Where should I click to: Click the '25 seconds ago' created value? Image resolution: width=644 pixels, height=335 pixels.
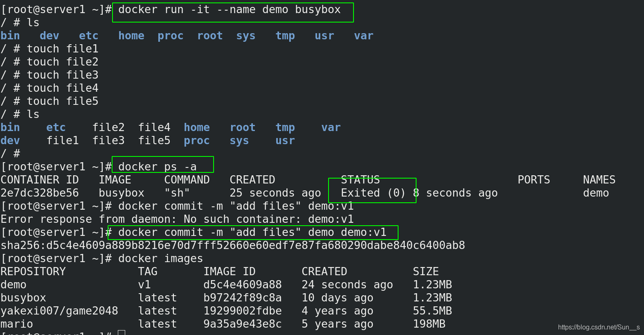pyautogui.click(x=275, y=193)
